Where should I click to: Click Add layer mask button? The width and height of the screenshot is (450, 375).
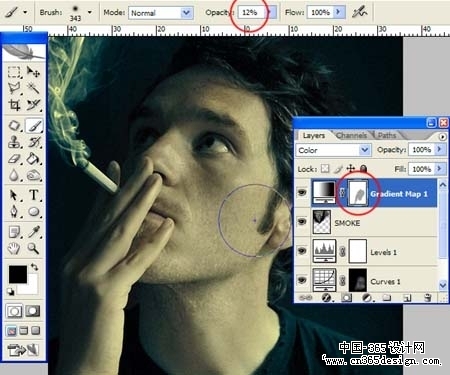[346, 297]
